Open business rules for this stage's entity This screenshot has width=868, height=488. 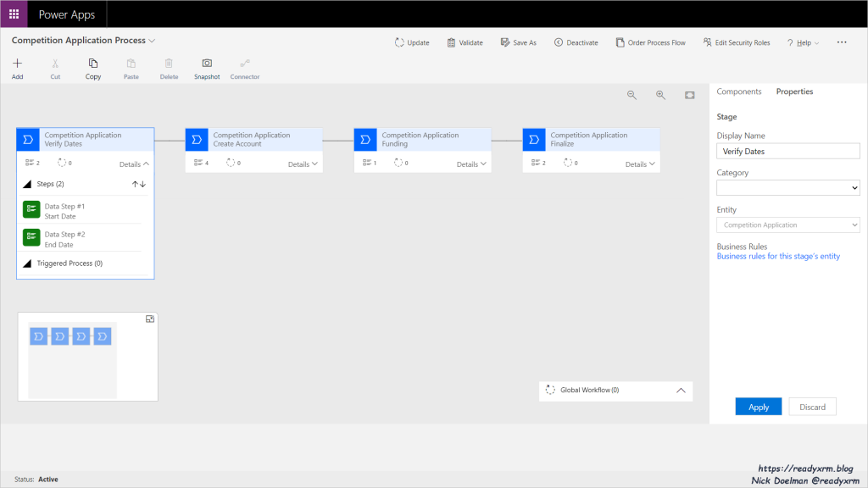[x=778, y=256]
